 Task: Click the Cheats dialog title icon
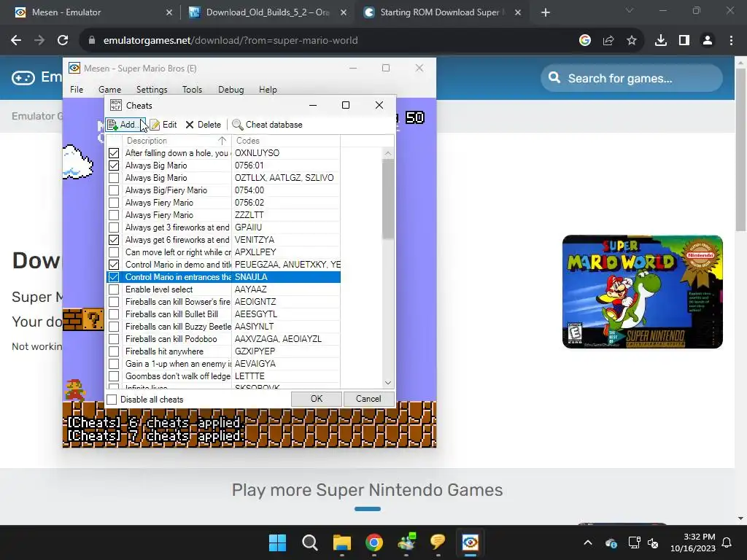(116, 105)
